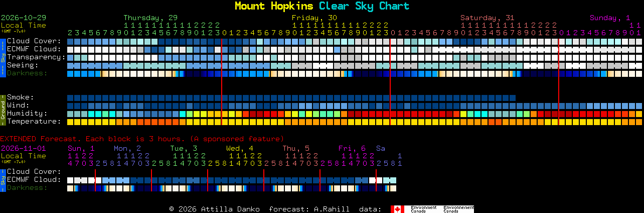Screen dimensions: 644x213
Task: Click the olive Ground sidebar label
Action: pyautogui.click(x=3, y=110)
